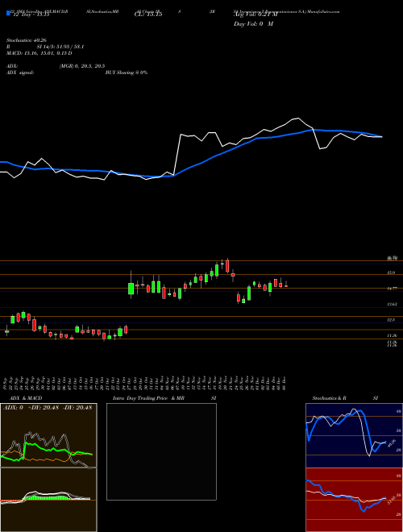This screenshot has width=403, height=532.
Task: Click the 40.26 value on Stochastics panel
Action: tap(391, 444)
